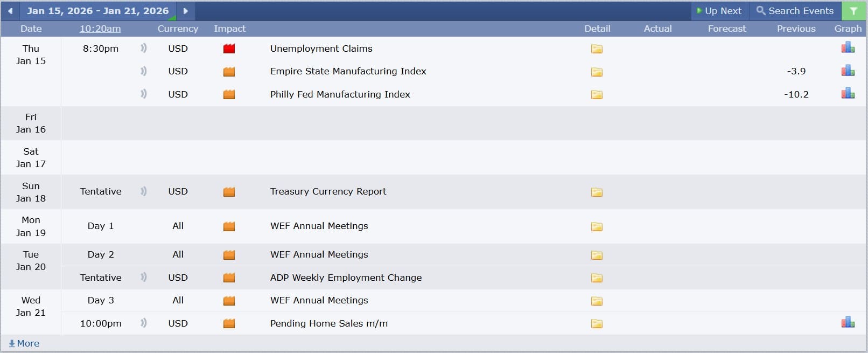Select Unemployment Claims event
Screen dimensions: 868x353
point(321,49)
